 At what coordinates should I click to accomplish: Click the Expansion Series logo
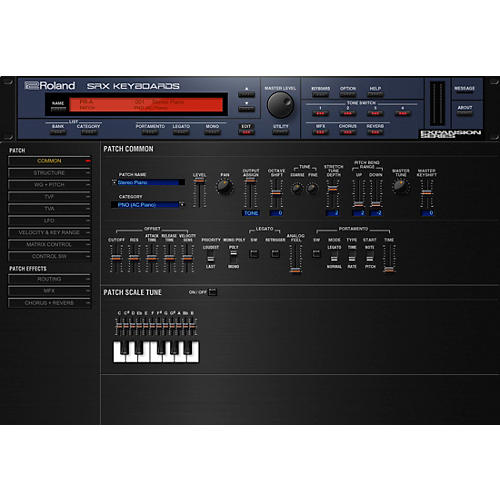tap(450, 134)
